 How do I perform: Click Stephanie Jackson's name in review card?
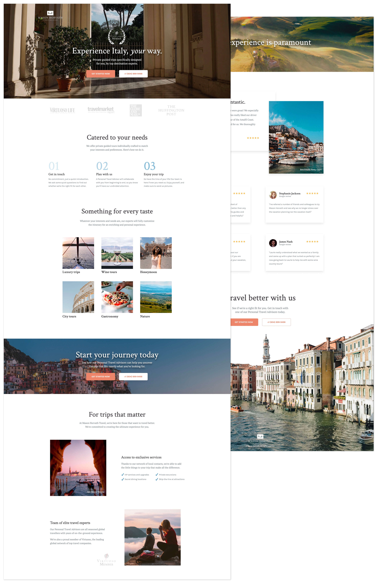click(290, 194)
